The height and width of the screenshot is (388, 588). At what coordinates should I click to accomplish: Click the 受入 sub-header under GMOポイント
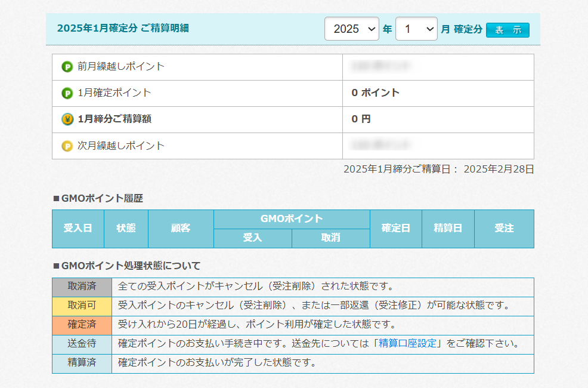click(x=252, y=238)
